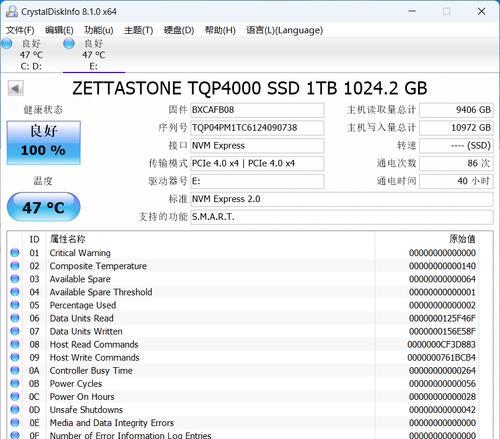Viewport: 500px width, 439px height.
Task: Select the Controller Busy Time attribute name
Action: coord(91,371)
